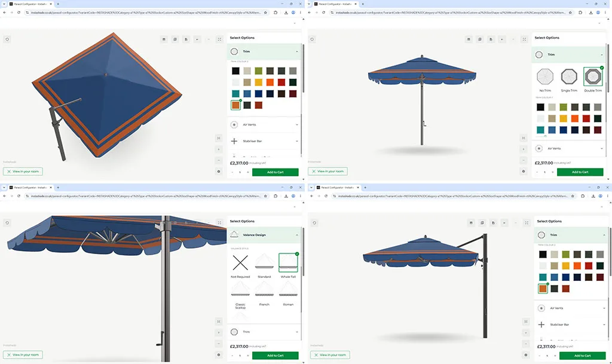This screenshot has height=364, width=612.
Task: Select Whale Tail valance style
Action: tap(288, 266)
